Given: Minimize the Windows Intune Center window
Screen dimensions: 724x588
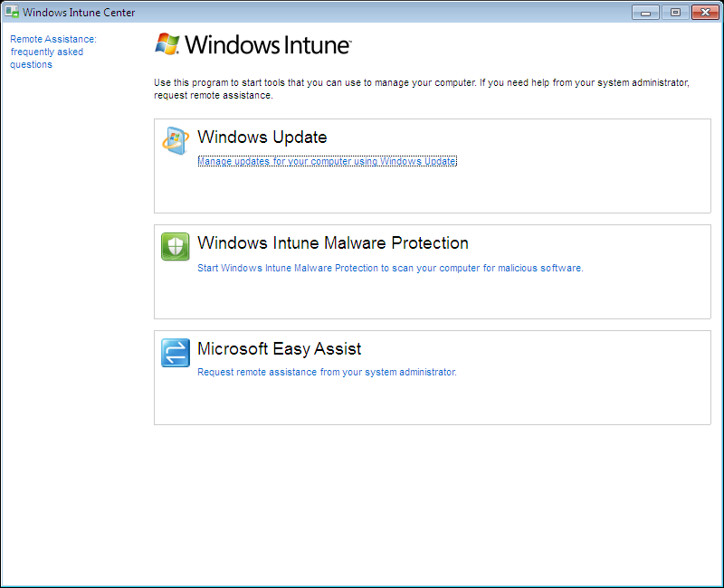Looking at the screenshot, I should click(x=646, y=12).
